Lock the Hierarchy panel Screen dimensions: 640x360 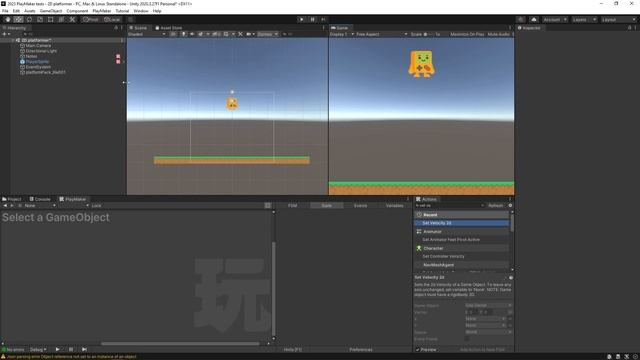coord(116,28)
